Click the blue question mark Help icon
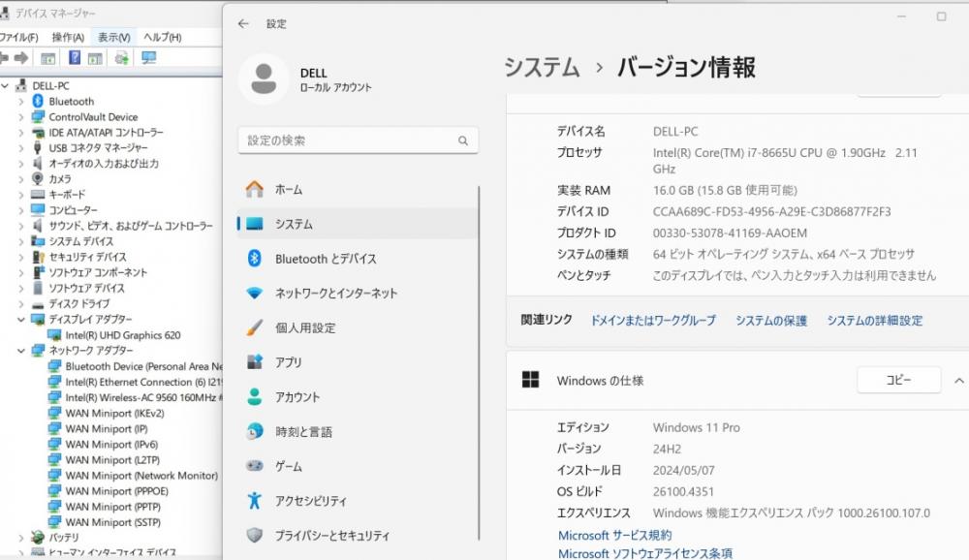The width and height of the screenshot is (969, 560). coord(75,57)
